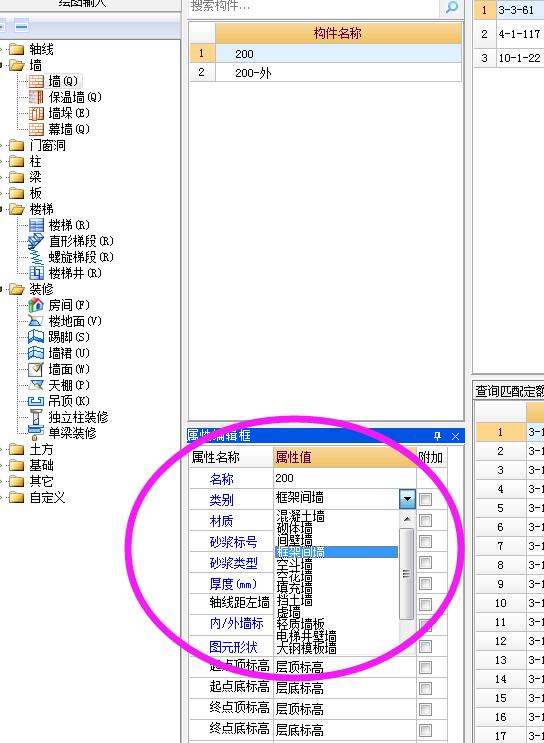Click the 搜索构件 search field

coord(316,7)
